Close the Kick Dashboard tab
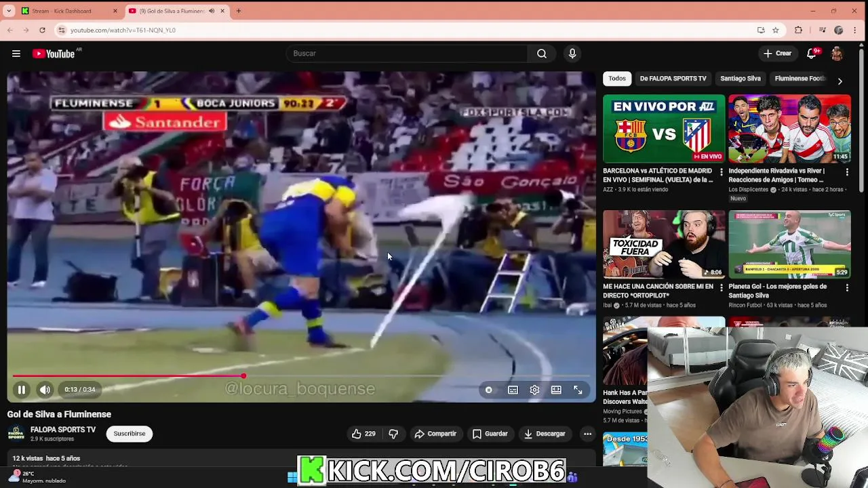 point(115,11)
